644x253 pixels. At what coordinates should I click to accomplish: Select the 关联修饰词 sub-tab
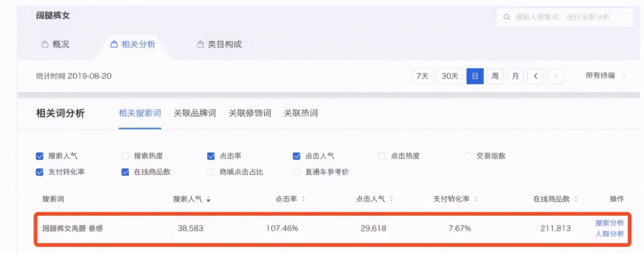pos(250,113)
